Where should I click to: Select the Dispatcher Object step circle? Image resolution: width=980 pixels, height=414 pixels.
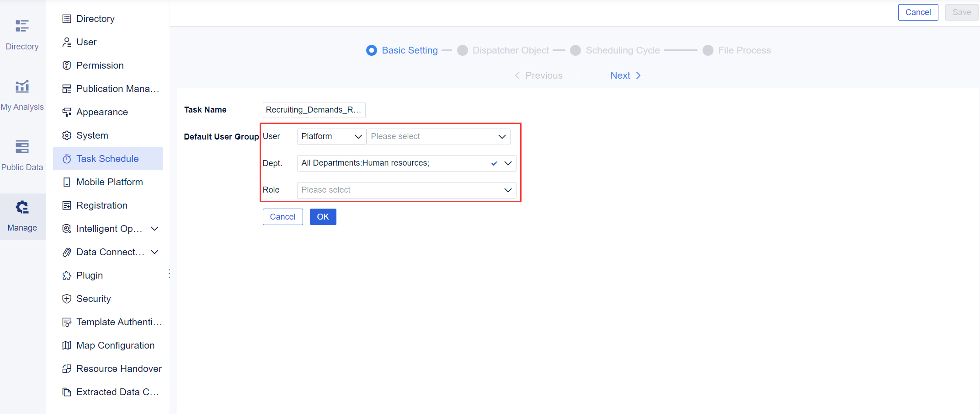pyautogui.click(x=463, y=50)
